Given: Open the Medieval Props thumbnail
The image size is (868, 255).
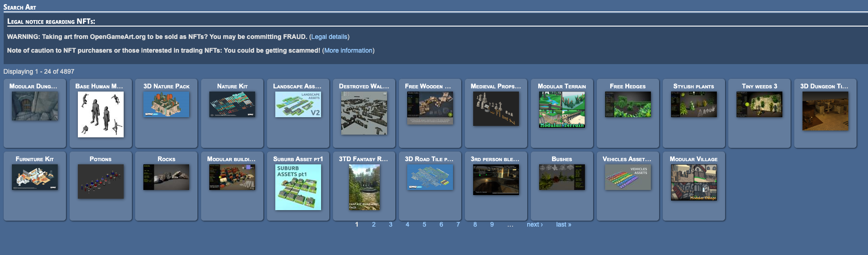Looking at the screenshot, I should [496, 109].
